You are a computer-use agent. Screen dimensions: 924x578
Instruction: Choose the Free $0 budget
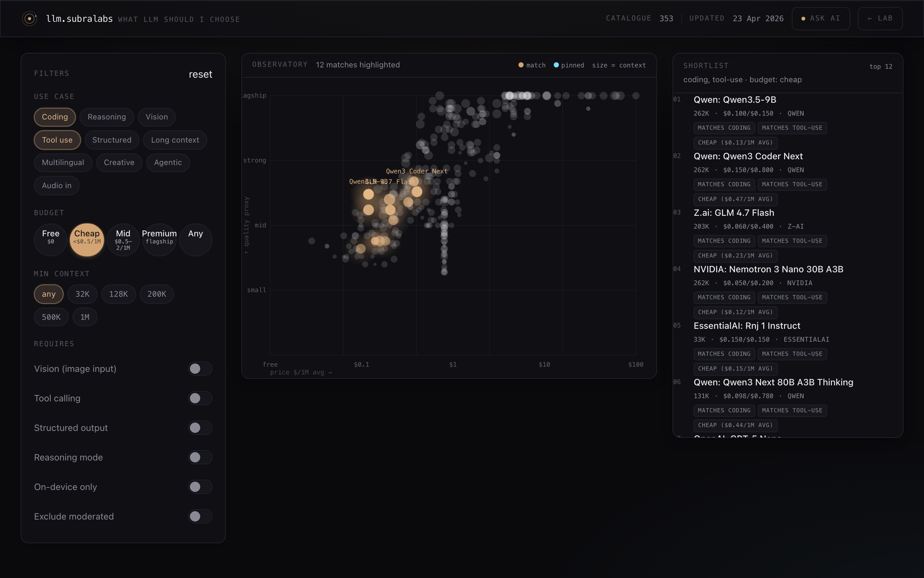click(x=50, y=240)
